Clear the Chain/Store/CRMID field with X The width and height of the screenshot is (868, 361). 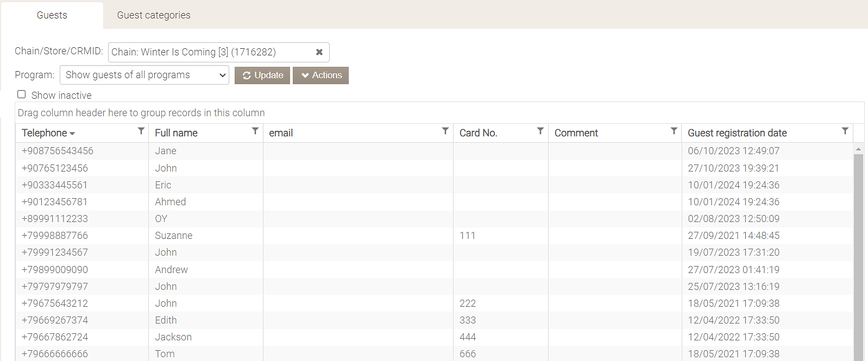319,52
